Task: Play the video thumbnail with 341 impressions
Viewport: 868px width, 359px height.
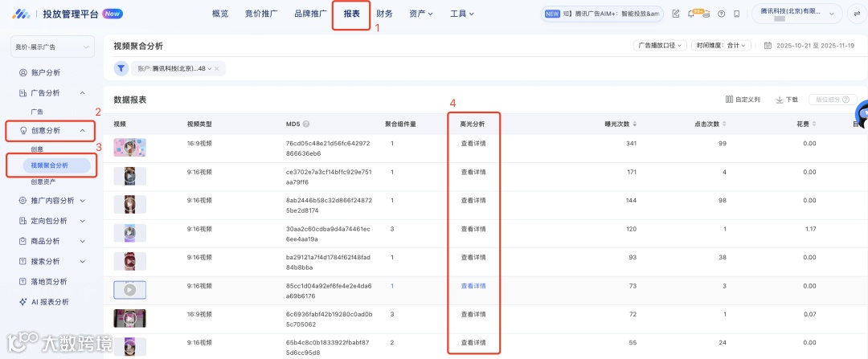Action: coord(130,147)
